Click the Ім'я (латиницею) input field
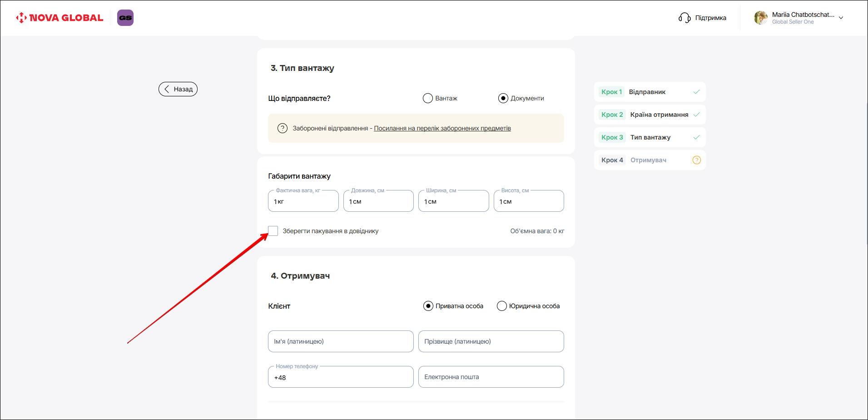The width and height of the screenshot is (868, 420). pyautogui.click(x=341, y=341)
